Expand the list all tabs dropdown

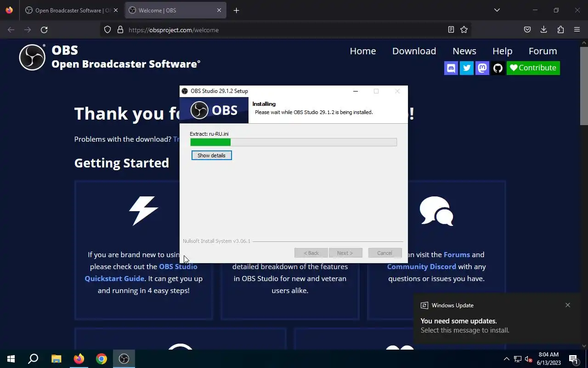tap(497, 10)
